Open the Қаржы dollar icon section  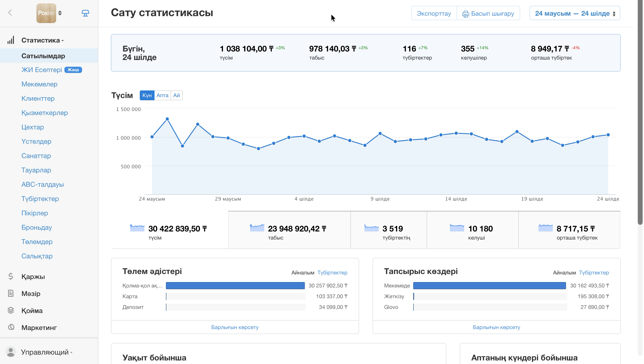11,276
